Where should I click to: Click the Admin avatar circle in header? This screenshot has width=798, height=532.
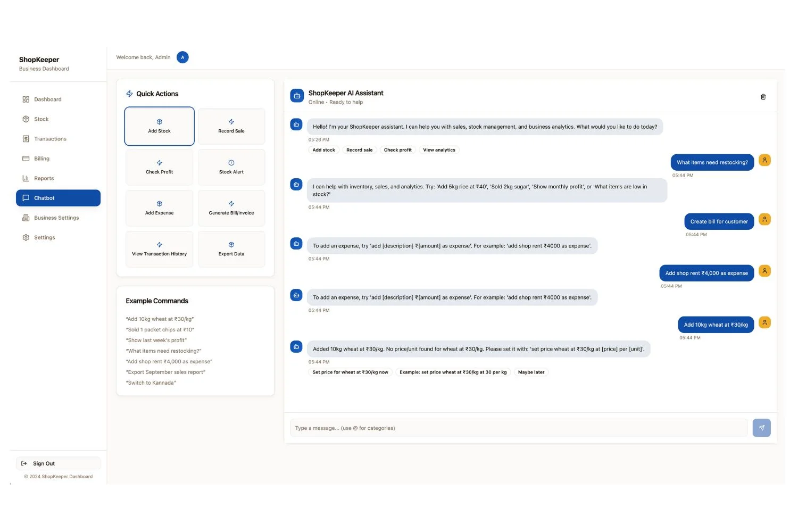tap(182, 57)
